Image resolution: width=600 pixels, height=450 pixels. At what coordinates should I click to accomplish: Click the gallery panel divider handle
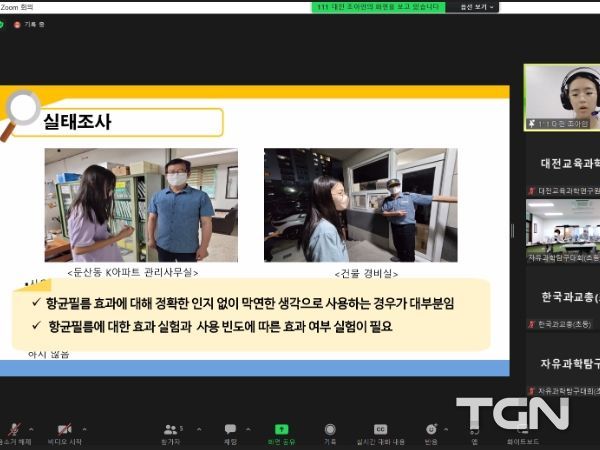[x=513, y=231]
